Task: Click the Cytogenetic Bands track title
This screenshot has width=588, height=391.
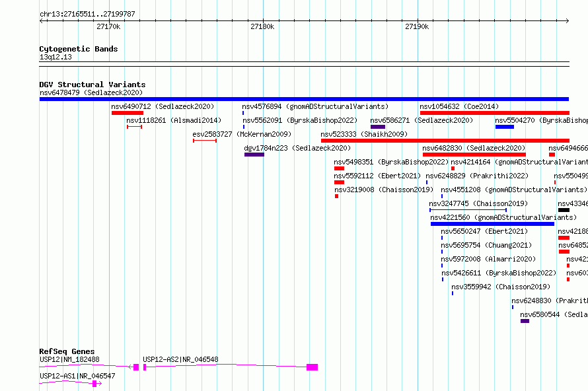Action: pyautogui.click(x=79, y=49)
